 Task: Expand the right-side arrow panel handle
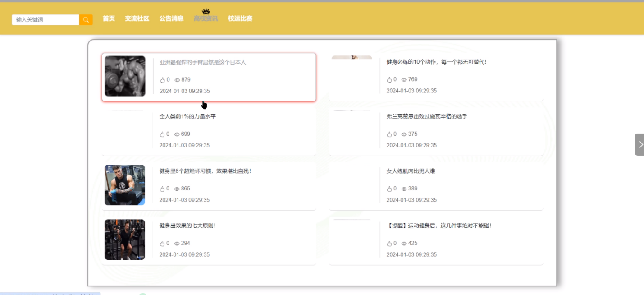[x=639, y=144]
